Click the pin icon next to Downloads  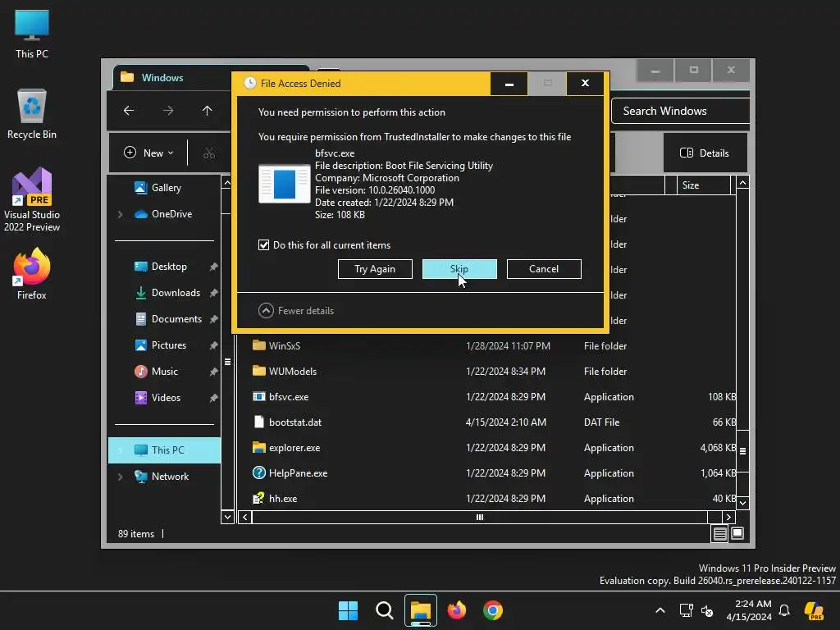(x=213, y=293)
